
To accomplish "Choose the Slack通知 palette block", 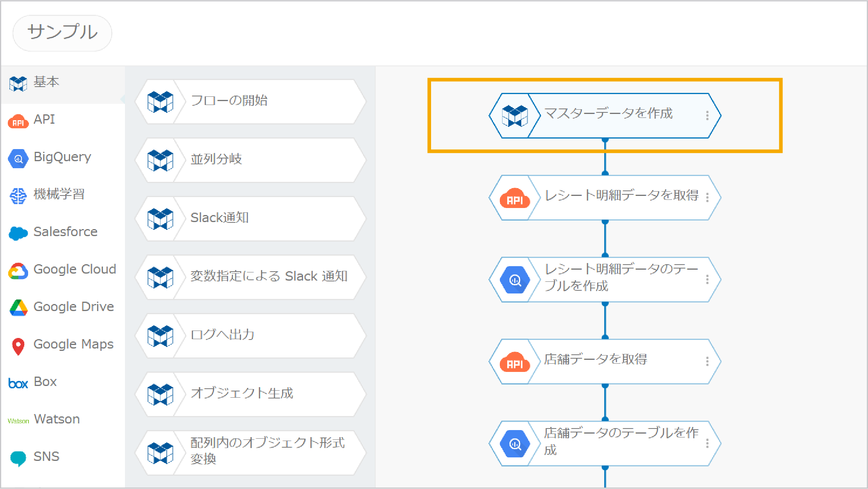I will point(250,219).
